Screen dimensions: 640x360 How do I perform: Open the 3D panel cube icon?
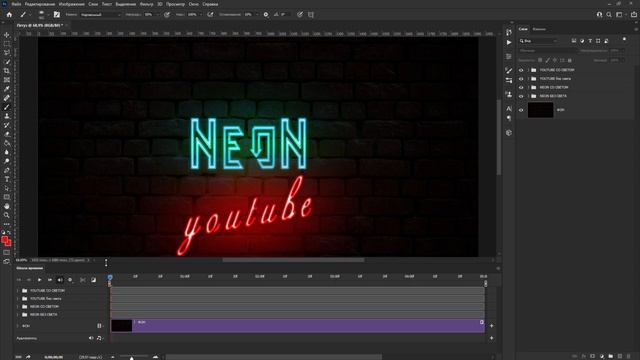click(x=509, y=133)
